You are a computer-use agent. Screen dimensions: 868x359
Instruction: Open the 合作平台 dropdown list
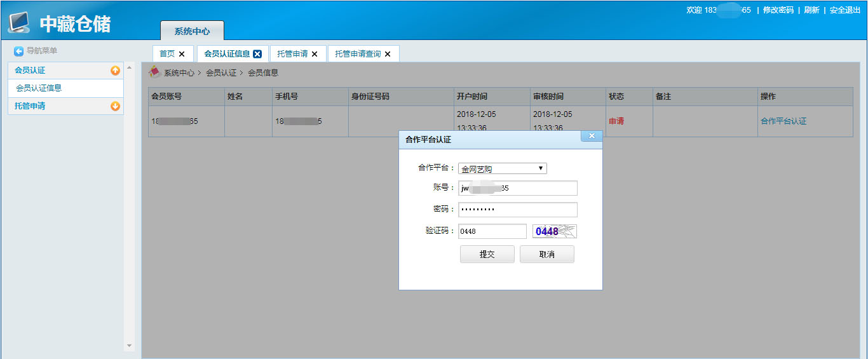tap(502, 168)
